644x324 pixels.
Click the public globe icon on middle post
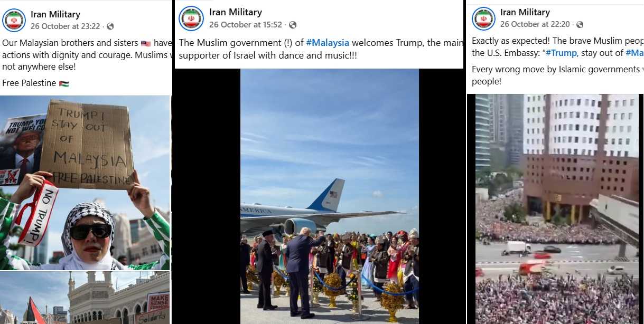(x=293, y=25)
